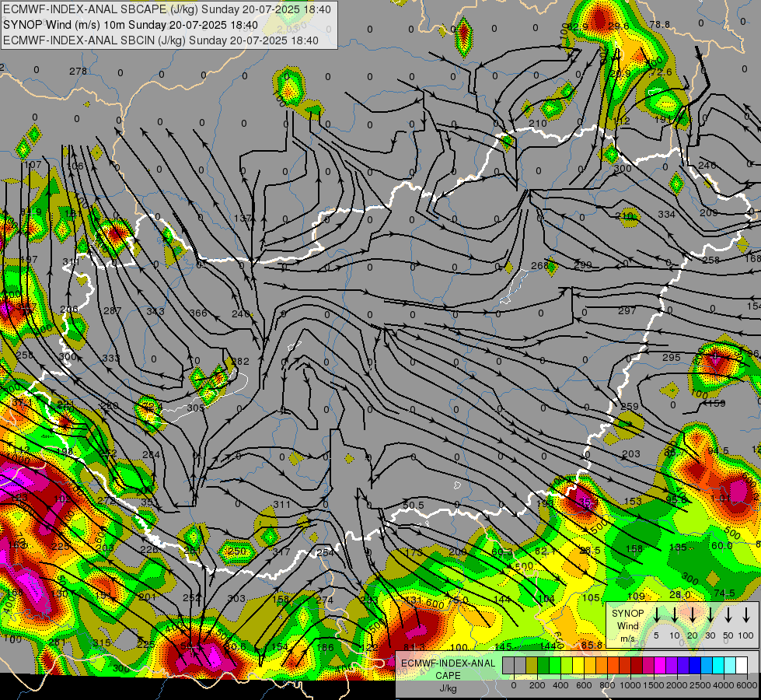Click the 333 value on the map
Image resolution: width=761 pixels, height=700 pixels.
(x=111, y=359)
